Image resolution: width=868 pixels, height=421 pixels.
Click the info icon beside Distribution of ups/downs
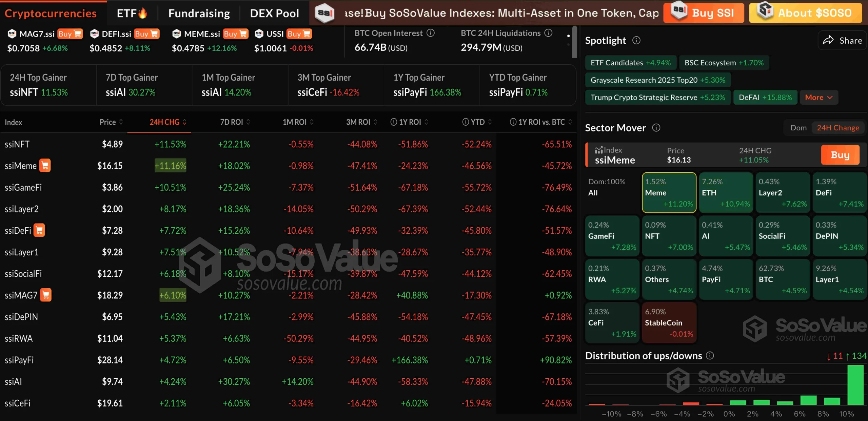coord(710,356)
